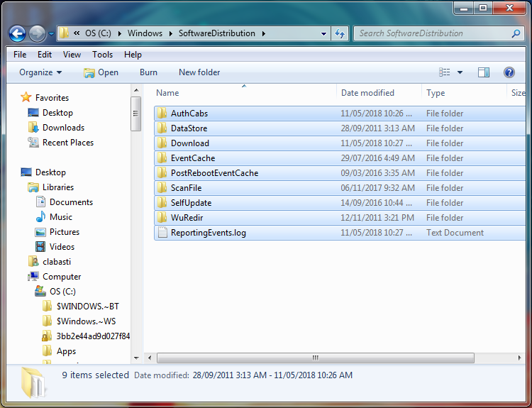The image size is (532, 408).
Task: Open the $Windows.~WS folder
Action: [x=79, y=321]
